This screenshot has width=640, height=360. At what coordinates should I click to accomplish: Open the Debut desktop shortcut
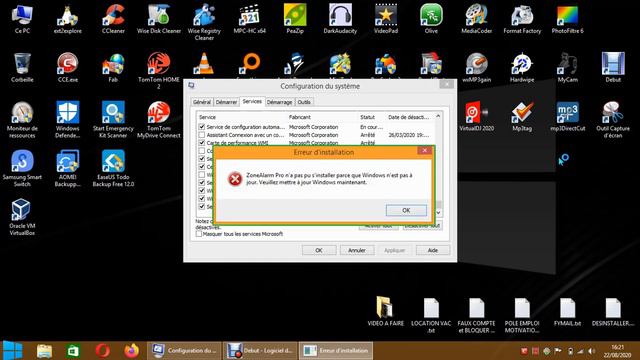(x=613, y=67)
